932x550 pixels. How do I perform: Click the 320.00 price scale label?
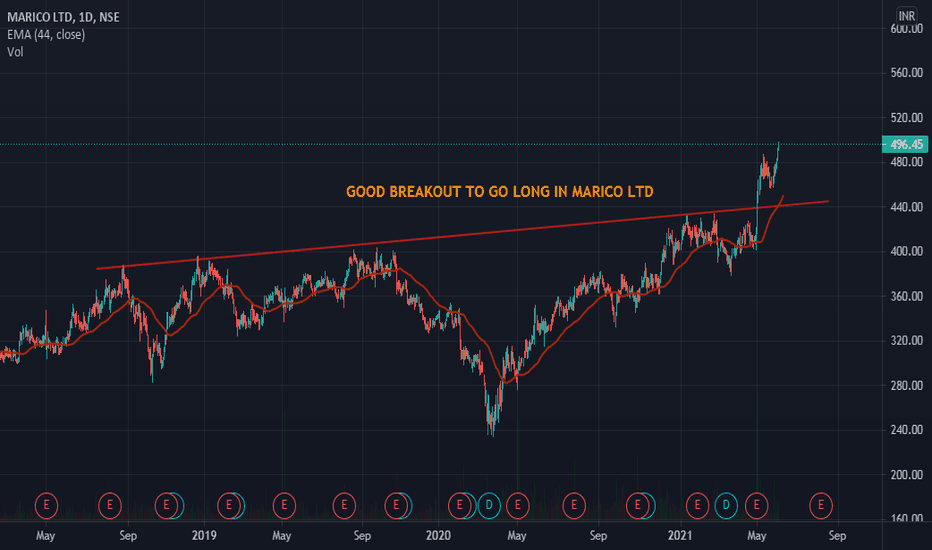tap(906, 341)
